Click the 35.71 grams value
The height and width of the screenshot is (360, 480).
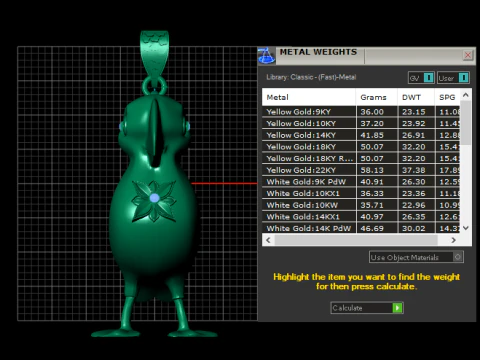click(x=372, y=205)
